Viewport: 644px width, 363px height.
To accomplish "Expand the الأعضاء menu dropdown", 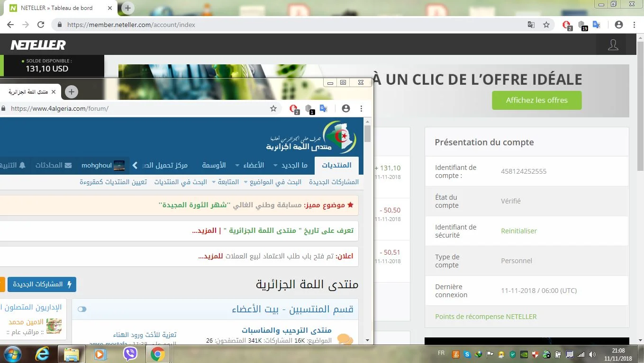I will (x=237, y=166).
